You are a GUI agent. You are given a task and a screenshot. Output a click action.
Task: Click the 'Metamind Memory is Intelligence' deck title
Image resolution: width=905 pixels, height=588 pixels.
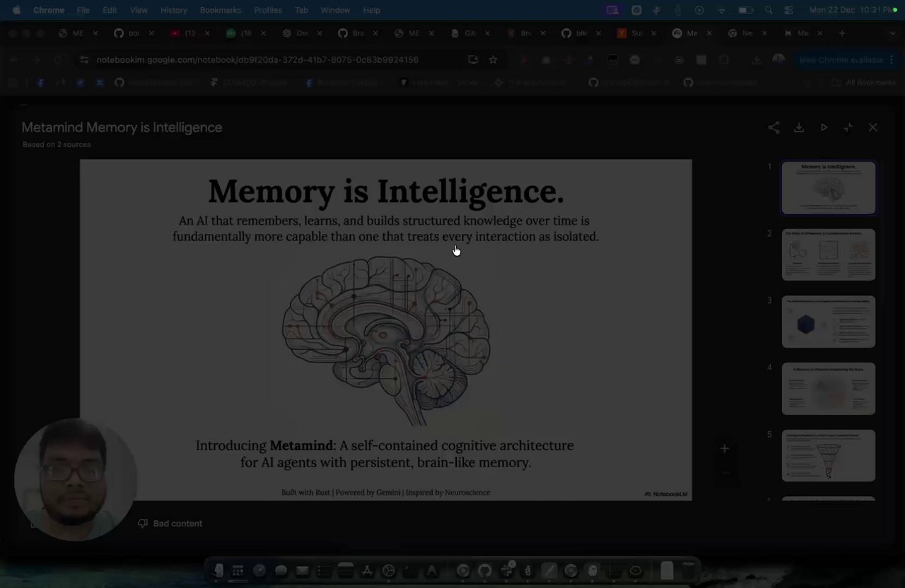[122, 128]
